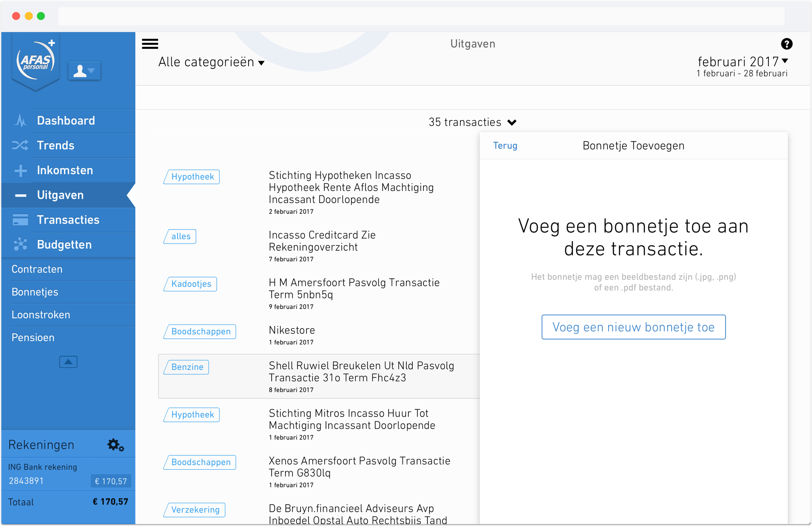812x526 pixels.
Task: Select the Trends section icon
Action: pyautogui.click(x=20, y=145)
